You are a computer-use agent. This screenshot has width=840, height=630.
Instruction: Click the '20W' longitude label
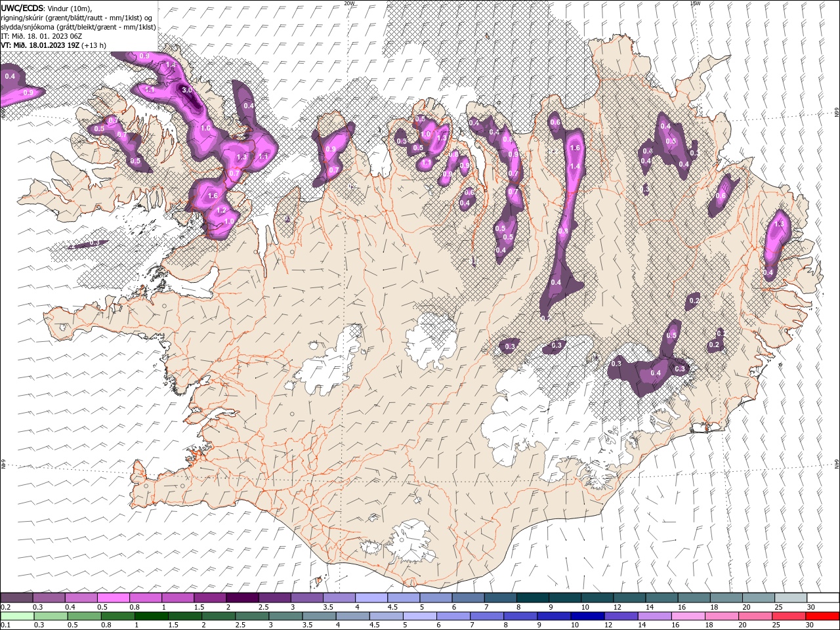(x=349, y=3)
